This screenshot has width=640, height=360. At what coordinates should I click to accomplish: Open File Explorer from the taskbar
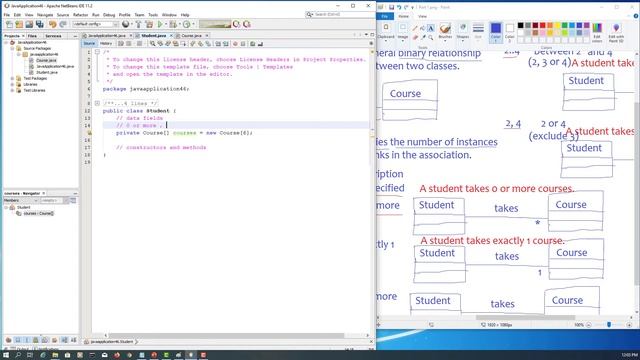click(x=55, y=355)
